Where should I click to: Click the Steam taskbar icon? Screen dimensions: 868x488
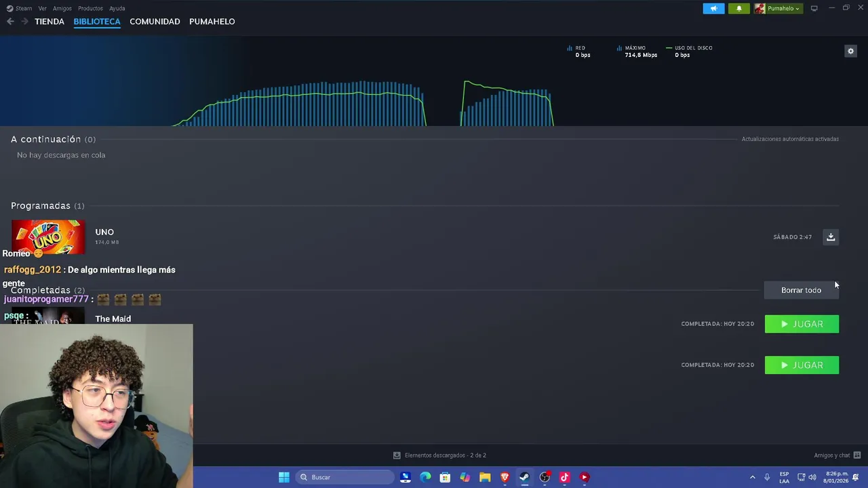pos(524,477)
